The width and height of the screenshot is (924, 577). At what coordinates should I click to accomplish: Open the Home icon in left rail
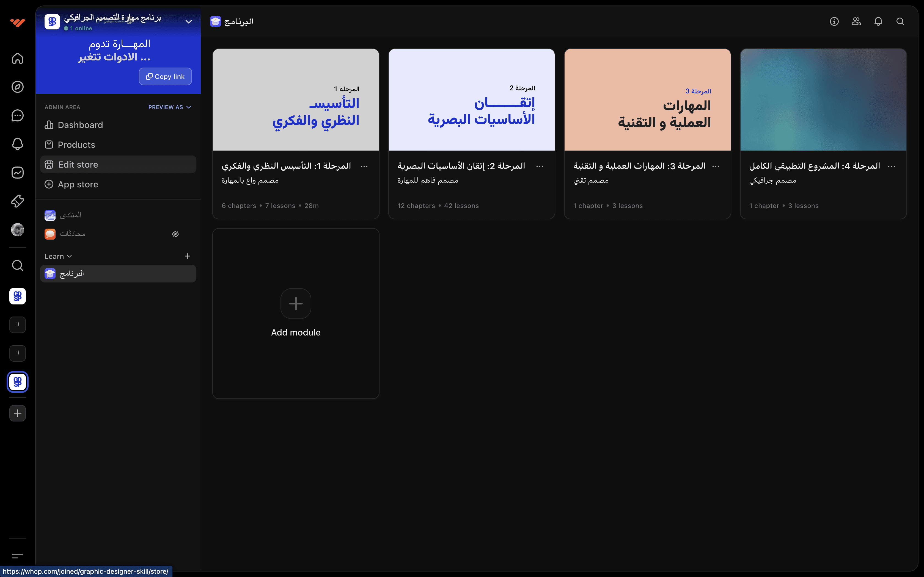18,58
